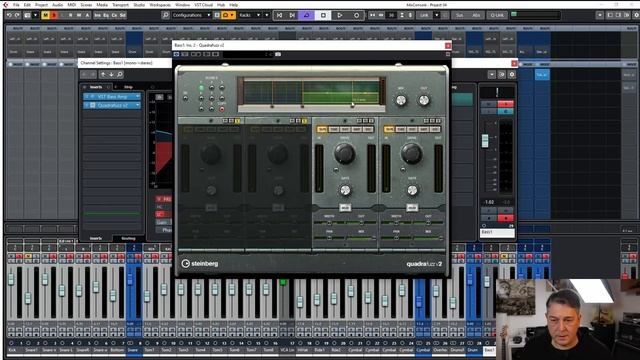Click red Copy scene button in Quadrafuzz
Viewport: 640px width, 360px height.
[222, 109]
